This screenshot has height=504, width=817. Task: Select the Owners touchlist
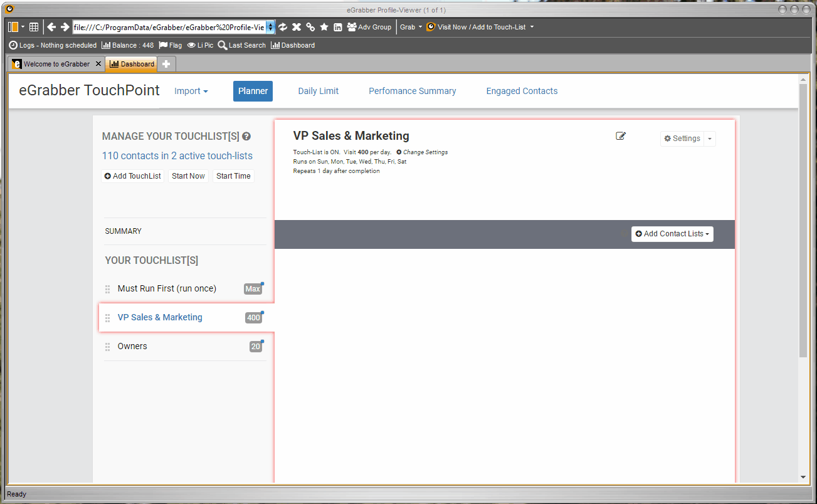[x=132, y=346]
